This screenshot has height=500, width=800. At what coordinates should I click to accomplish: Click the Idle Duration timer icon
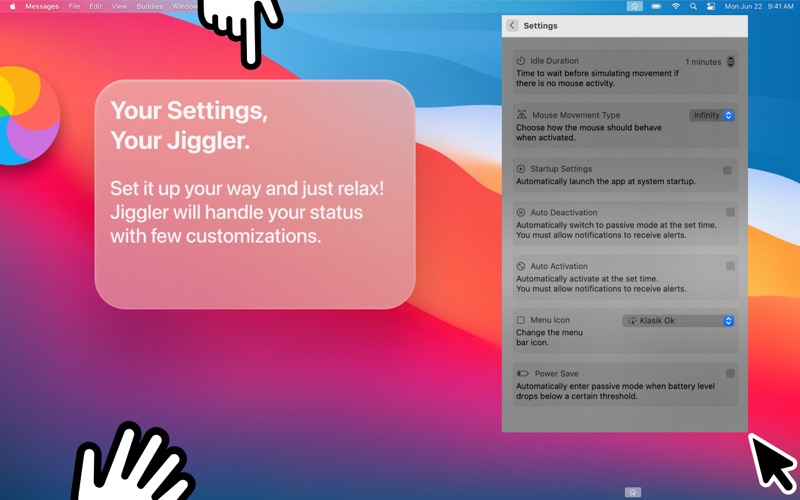pyautogui.click(x=521, y=61)
